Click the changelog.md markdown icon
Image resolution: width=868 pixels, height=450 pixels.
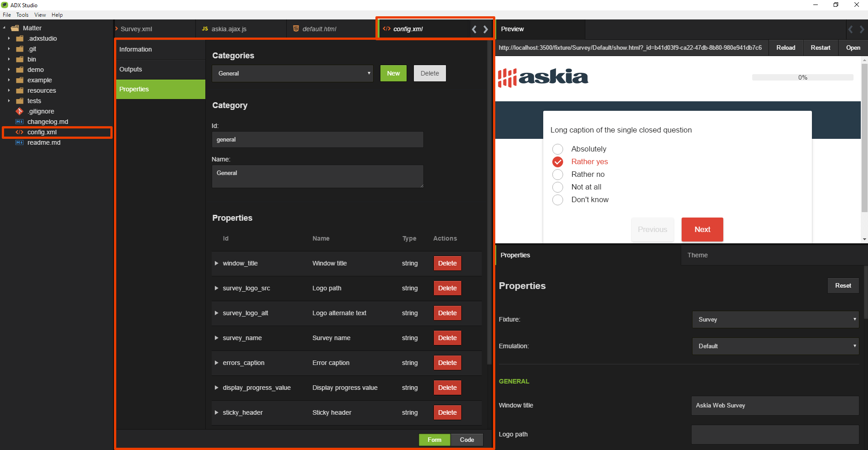point(19,122)
